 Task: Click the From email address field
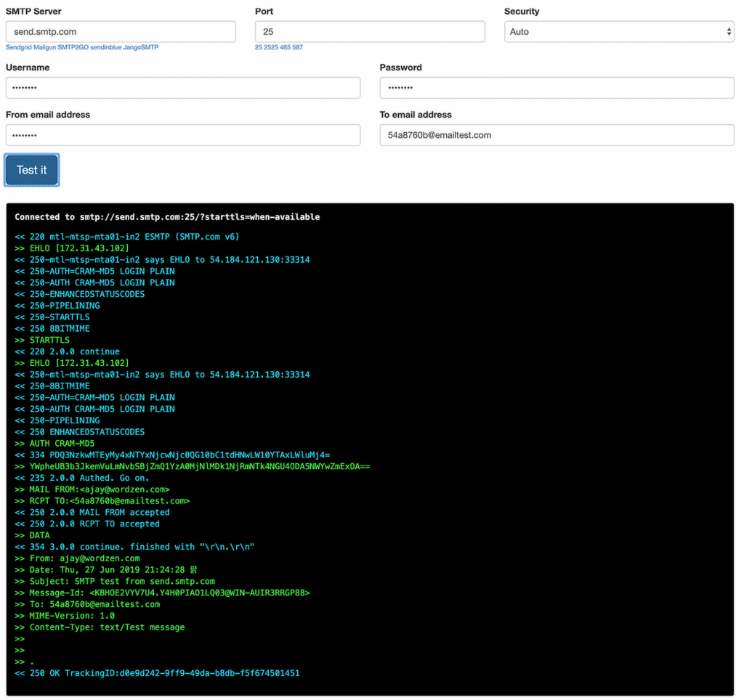pos(182,134)
